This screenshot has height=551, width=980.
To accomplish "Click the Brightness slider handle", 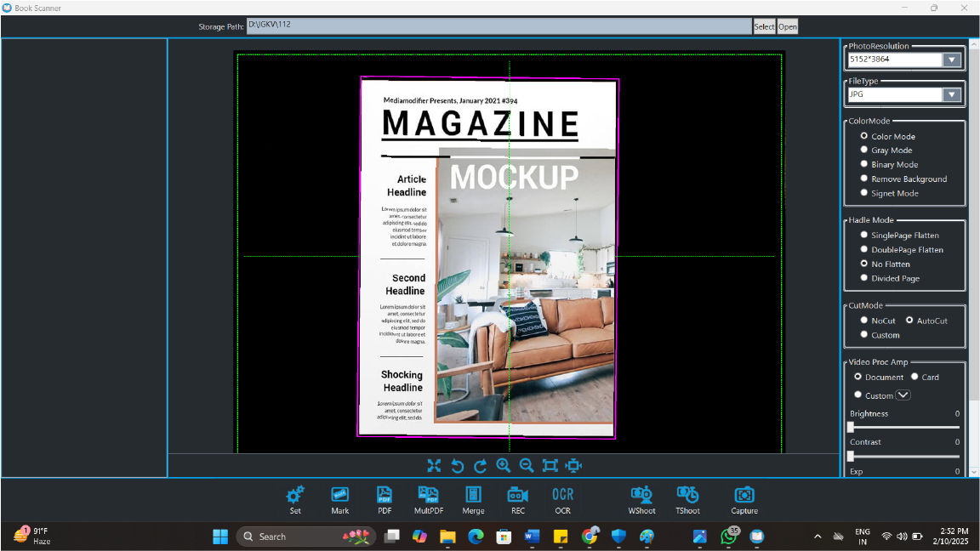I will click(851, 428).
